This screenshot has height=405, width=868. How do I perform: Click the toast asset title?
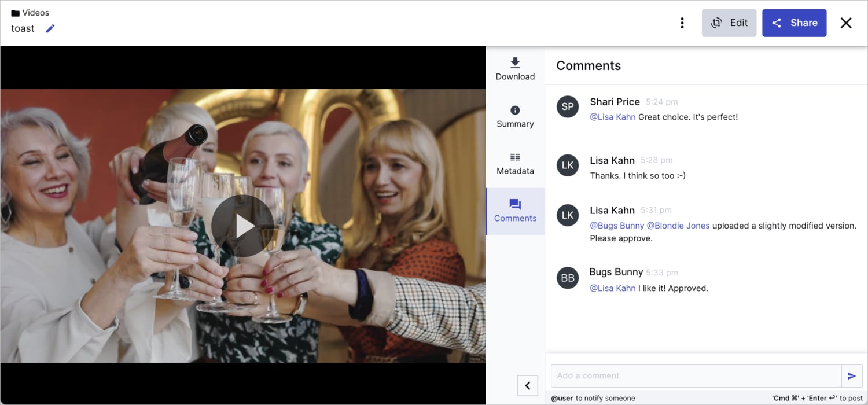(x=23, y=28)
